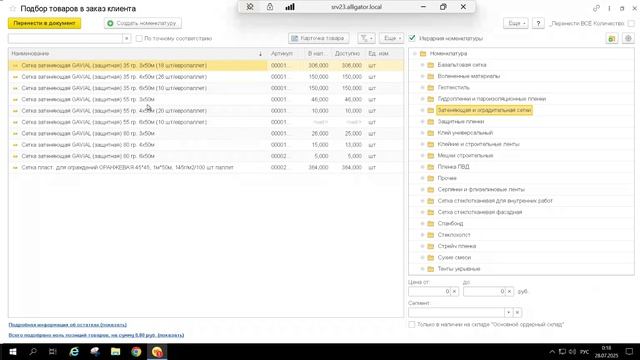
Task: Select row 'Сетка затеняющая GAVIAL 80 гр. 6x50м'
Action: [206, 156]
